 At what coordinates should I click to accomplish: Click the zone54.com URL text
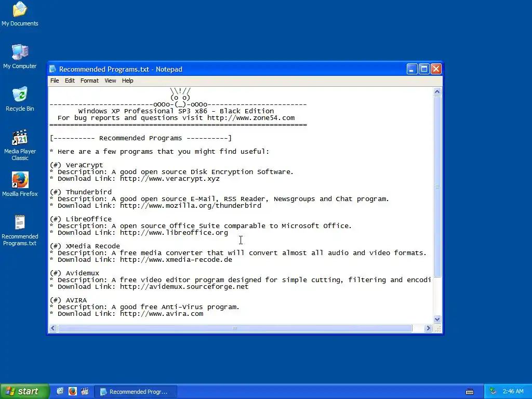(251, 118)
